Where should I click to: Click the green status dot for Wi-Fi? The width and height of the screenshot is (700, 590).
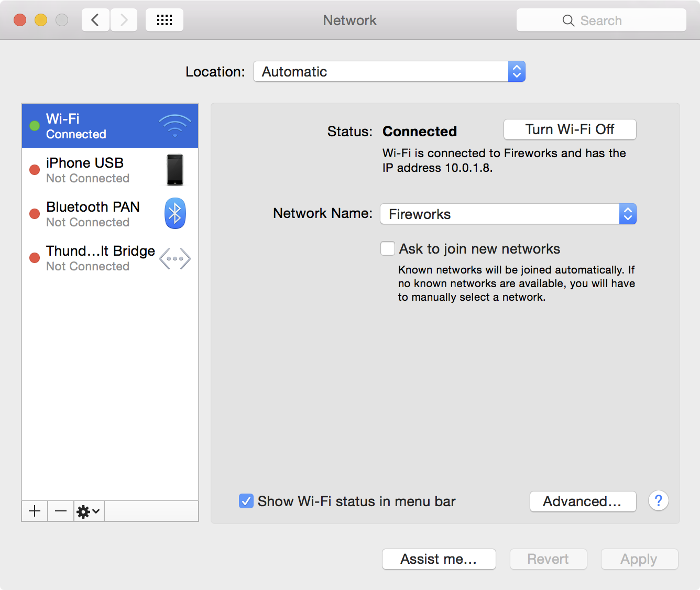(35, 126)
